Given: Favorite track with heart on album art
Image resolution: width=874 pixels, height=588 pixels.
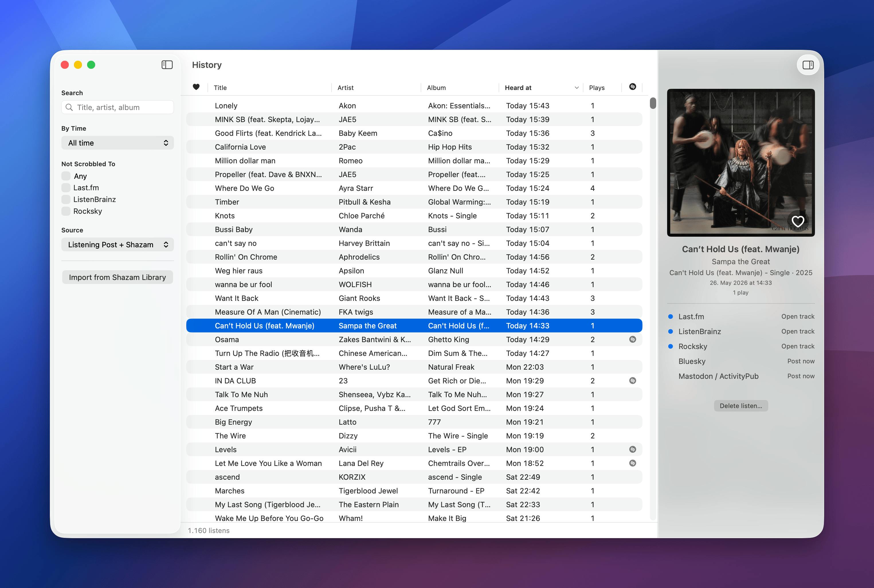Looking at the screenshot, I should 797,221.
